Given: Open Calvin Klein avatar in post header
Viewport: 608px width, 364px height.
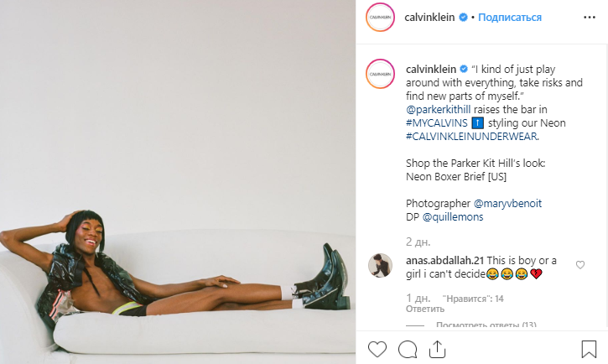Looking at the screenshot, I should pos(380,18).
